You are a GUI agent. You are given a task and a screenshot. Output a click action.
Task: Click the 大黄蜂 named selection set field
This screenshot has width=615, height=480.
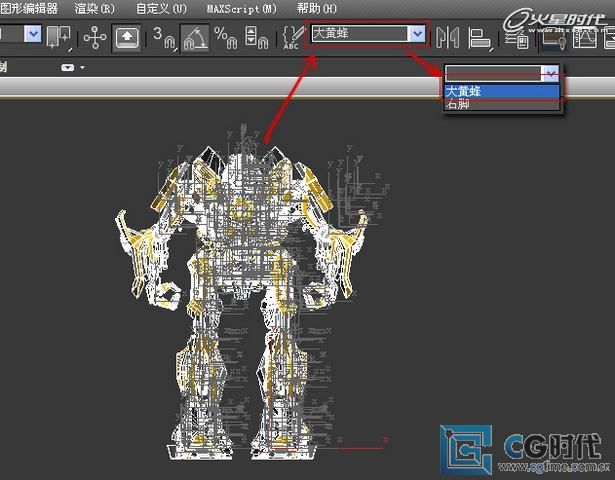click(x=360, y=34)
